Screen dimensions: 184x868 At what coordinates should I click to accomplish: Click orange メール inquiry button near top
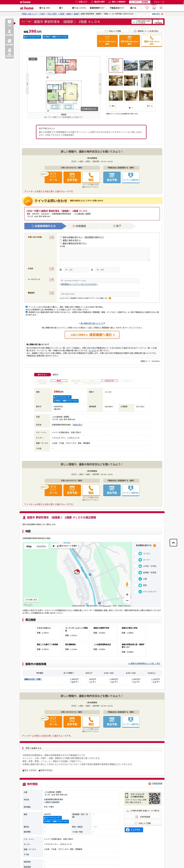(107, 41)
